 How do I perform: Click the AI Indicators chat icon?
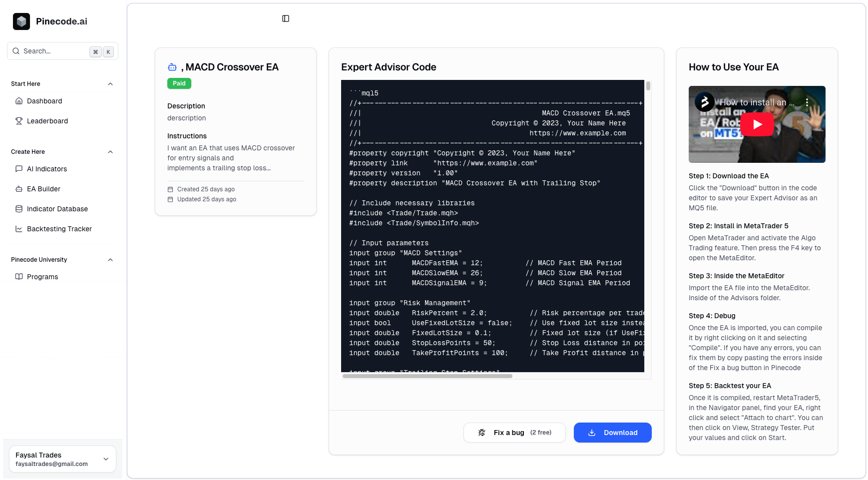19,169
